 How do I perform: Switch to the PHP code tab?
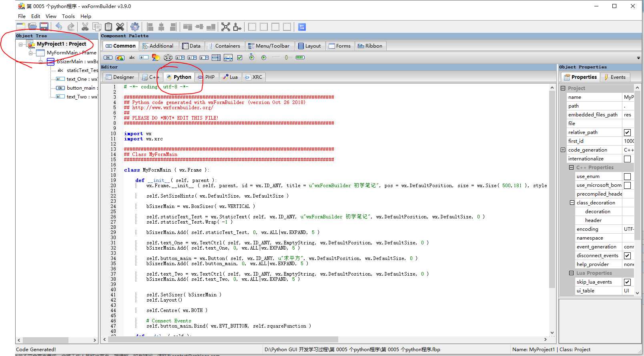[206, 77]
